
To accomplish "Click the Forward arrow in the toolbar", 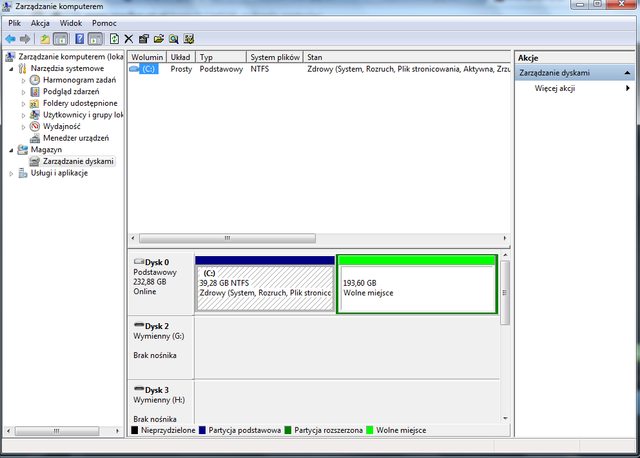I will coord(25,39).
